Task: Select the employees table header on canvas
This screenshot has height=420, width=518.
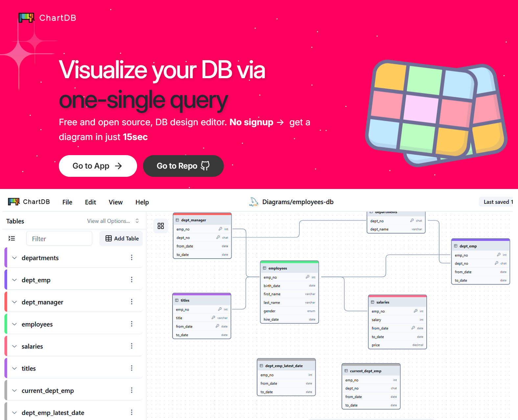Action: coord(290,268)
